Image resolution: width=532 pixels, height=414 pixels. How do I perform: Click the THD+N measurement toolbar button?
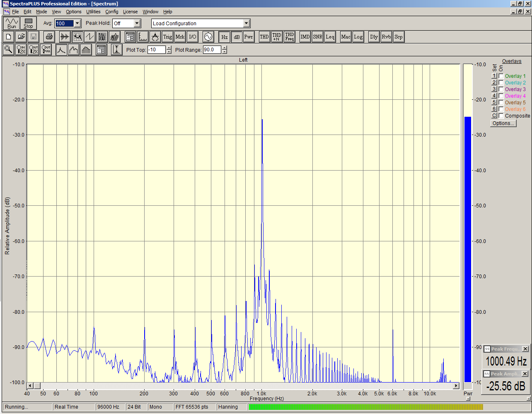tap(277, 37)
